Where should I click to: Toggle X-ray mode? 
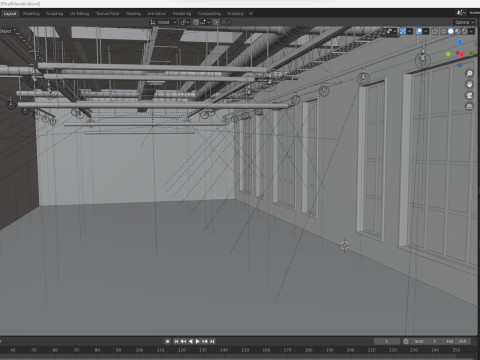435,31
